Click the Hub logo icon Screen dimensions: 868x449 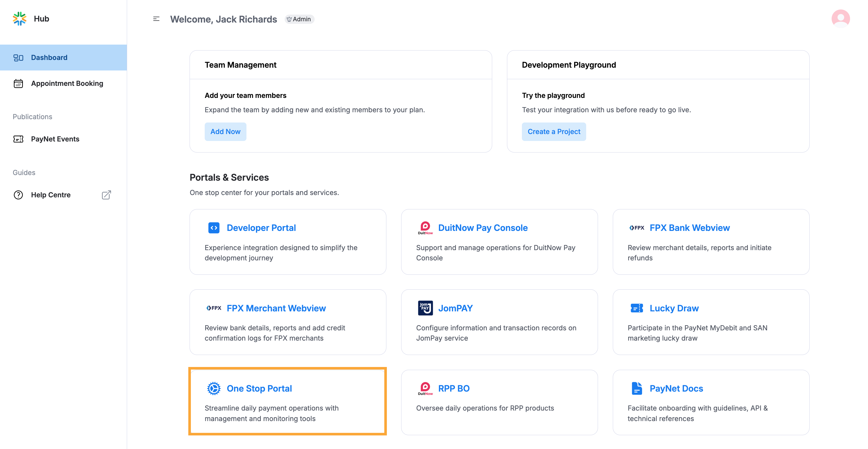19,18
